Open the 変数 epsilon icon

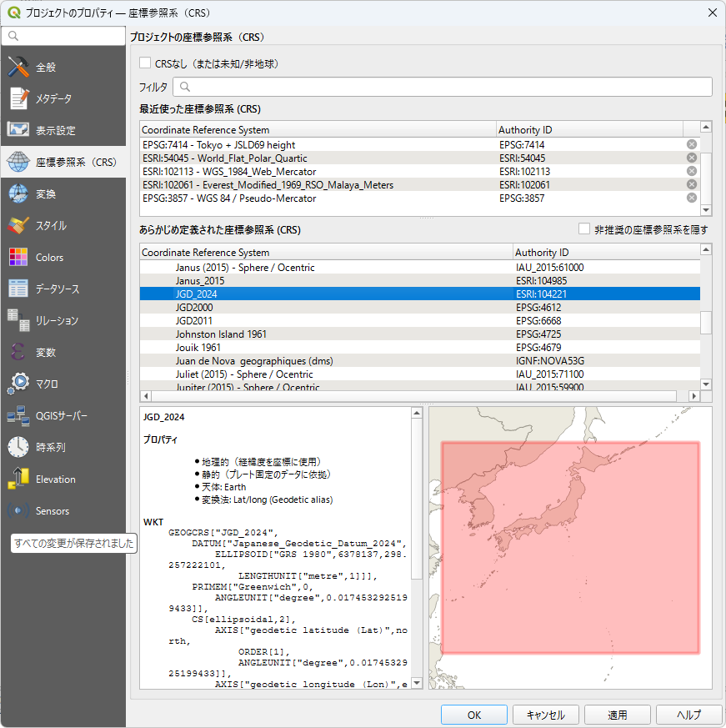[18, 352]
